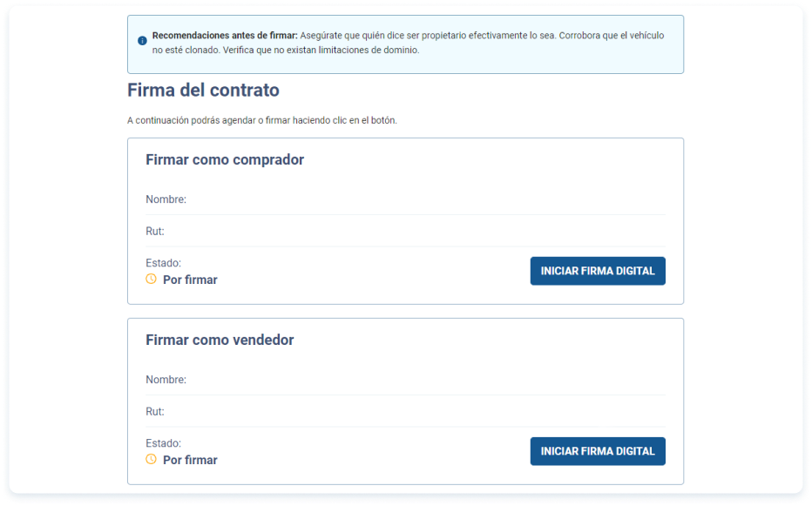Click the 'Firma del contrato' heading
The width and height of the screenshot is (812, 506).
pyautogui.click(x=203, y=90)
